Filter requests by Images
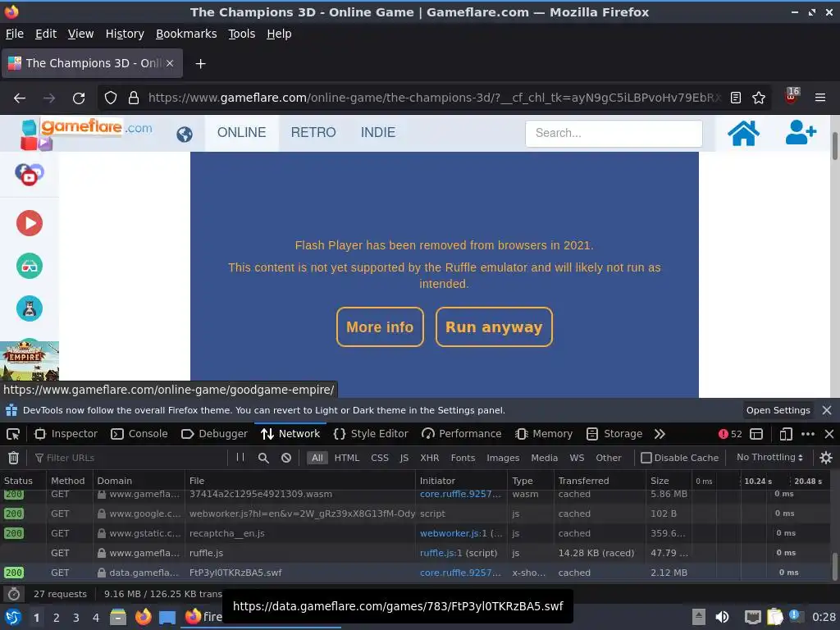The height and width of the screenshot is (630, 840). [x=503, y=458]
